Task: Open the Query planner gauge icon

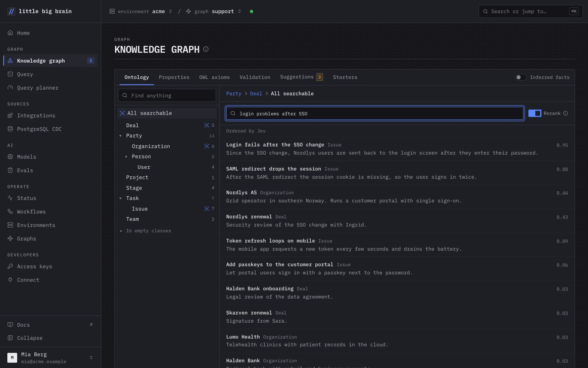Action: coord(10,88)
